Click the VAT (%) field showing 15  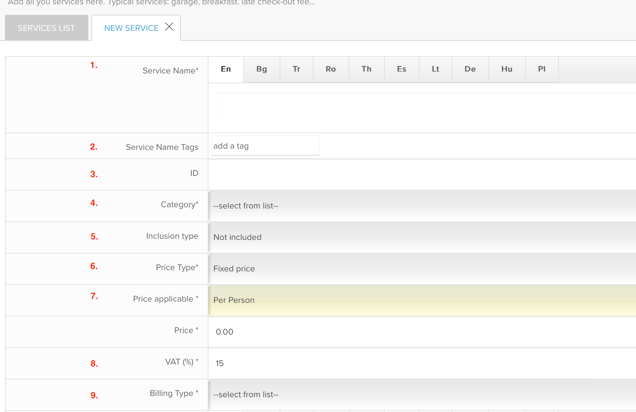(x=422, y=363)
